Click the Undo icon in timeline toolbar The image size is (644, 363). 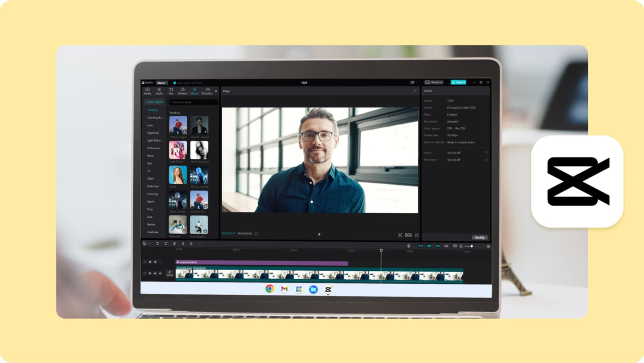157,243
